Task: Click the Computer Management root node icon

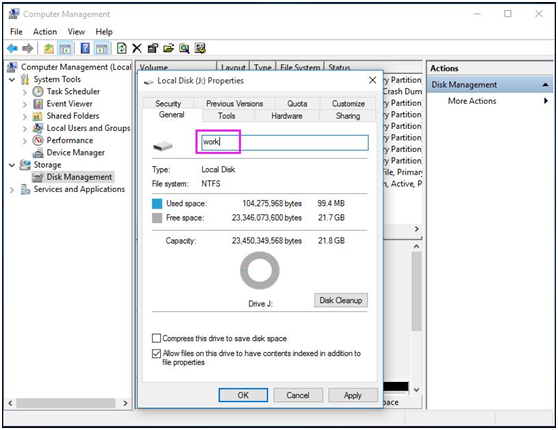Action: point(12,67)
